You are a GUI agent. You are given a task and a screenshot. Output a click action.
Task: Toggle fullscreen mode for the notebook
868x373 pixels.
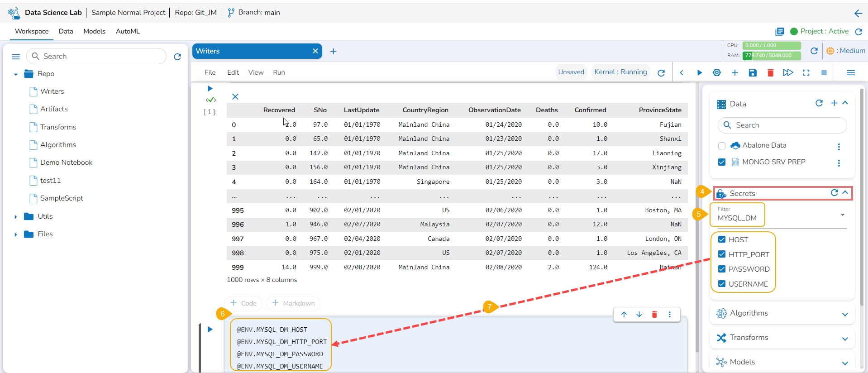coord(806,73)
